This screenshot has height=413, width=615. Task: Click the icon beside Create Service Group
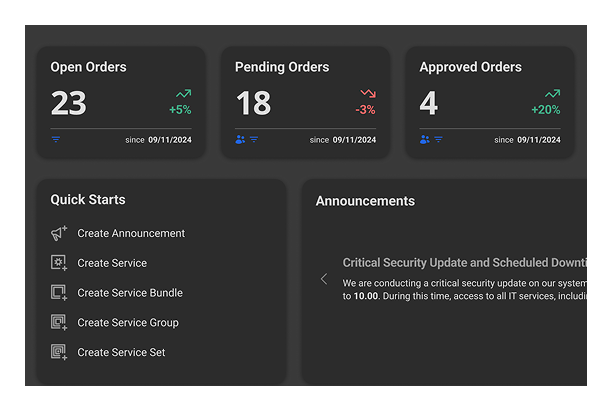coord(59,323)
